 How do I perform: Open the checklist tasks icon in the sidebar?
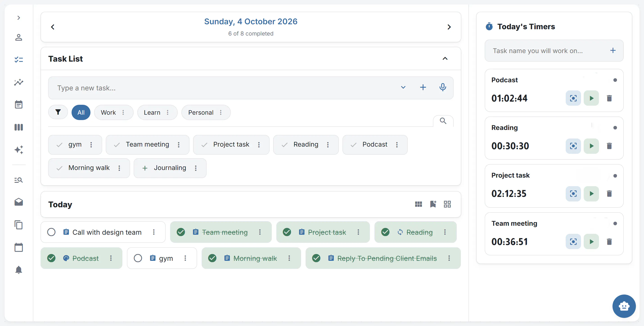point(18,60)
